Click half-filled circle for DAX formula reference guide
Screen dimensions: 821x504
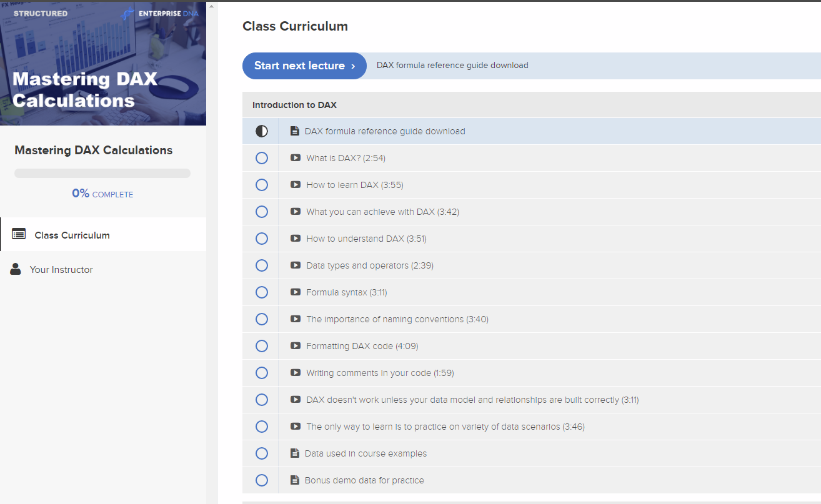pyautogui.click(x=262, y=131)
